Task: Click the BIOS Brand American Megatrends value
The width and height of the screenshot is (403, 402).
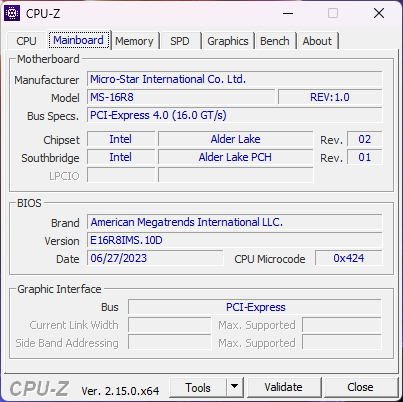Action: 235,222
